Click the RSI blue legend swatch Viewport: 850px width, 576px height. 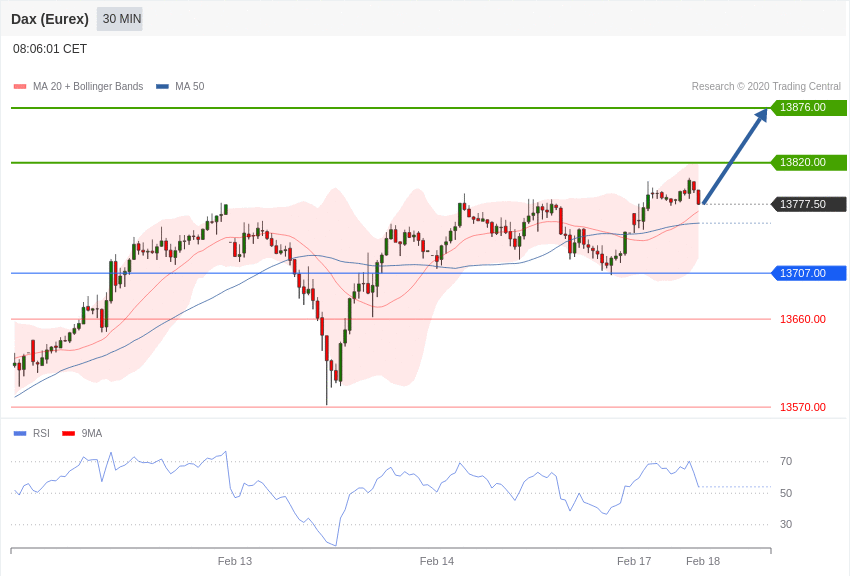click(x=20, y=433)
